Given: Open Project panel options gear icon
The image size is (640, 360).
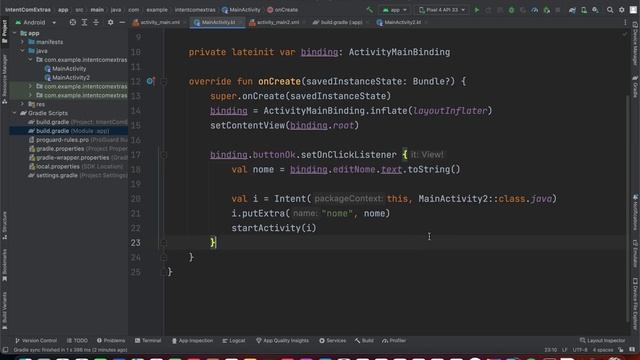Looking at the screenshot, I should coord(110,22).
